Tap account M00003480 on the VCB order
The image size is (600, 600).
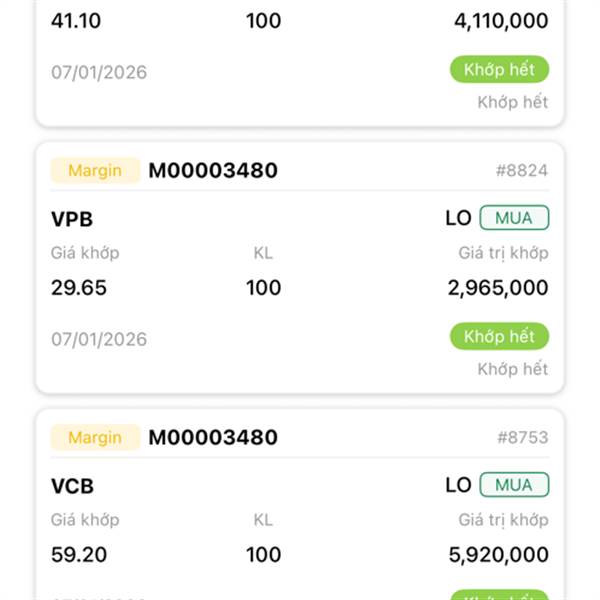coord(213,437)
